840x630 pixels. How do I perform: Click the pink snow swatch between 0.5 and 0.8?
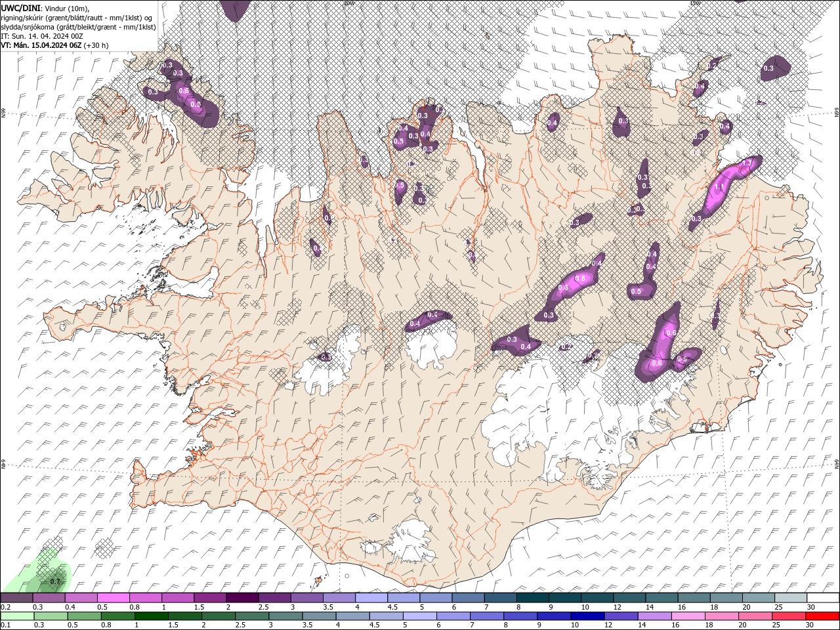[113, 597]
